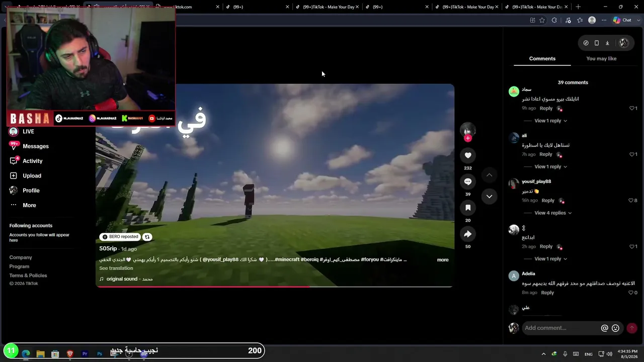Screen dimensions: 644x362
Task: Like ali's comment with the heart
Action: tap(632, 154)
